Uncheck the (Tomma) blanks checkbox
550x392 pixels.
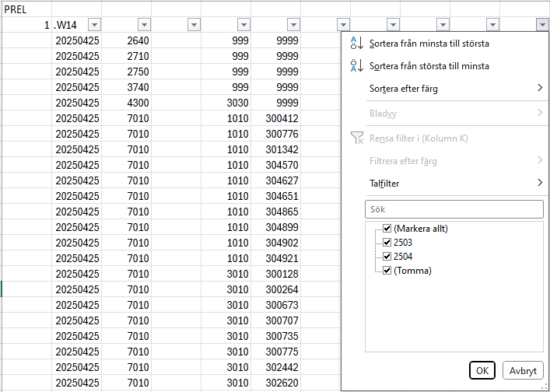coord(387,270)
